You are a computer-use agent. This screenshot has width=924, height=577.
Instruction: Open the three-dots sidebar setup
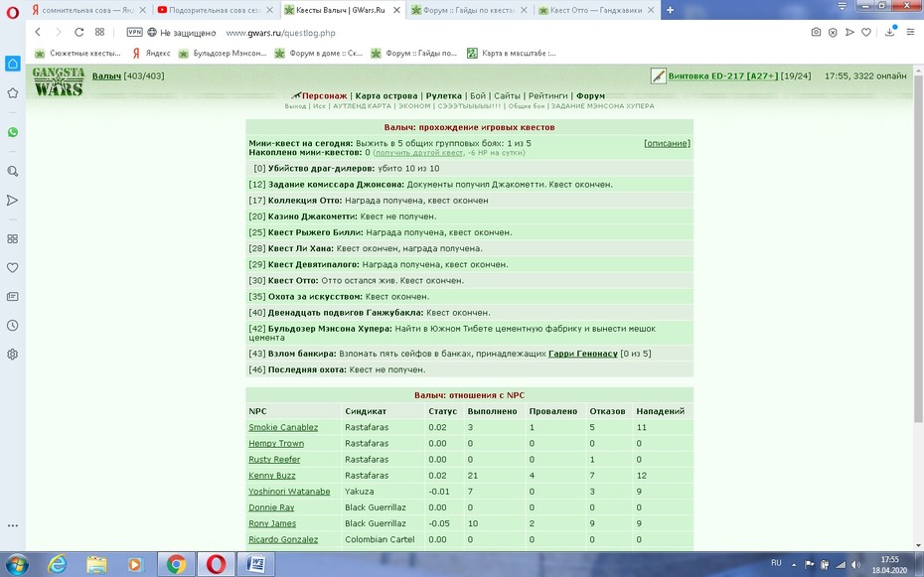(x=12, y=525)
